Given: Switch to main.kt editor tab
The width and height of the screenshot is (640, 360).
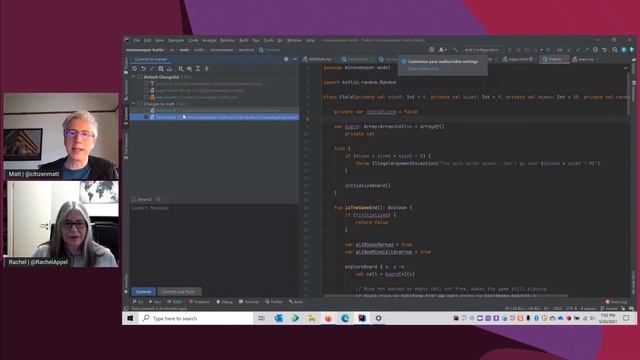Looking at the screenshot, I should point(586,59).
